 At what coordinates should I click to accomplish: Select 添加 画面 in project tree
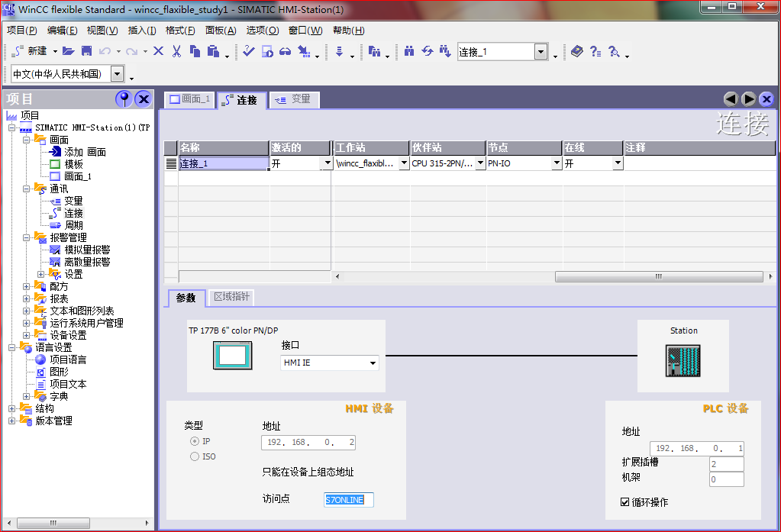86,152
